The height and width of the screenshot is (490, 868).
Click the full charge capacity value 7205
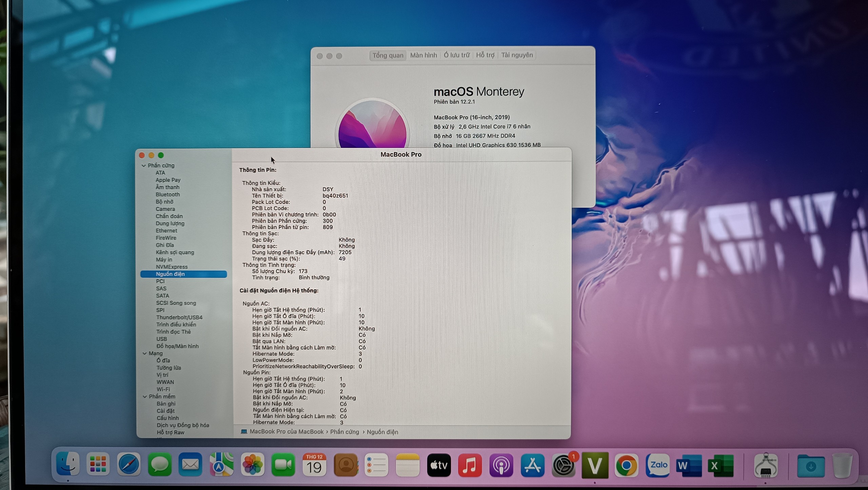pos(345,252)
